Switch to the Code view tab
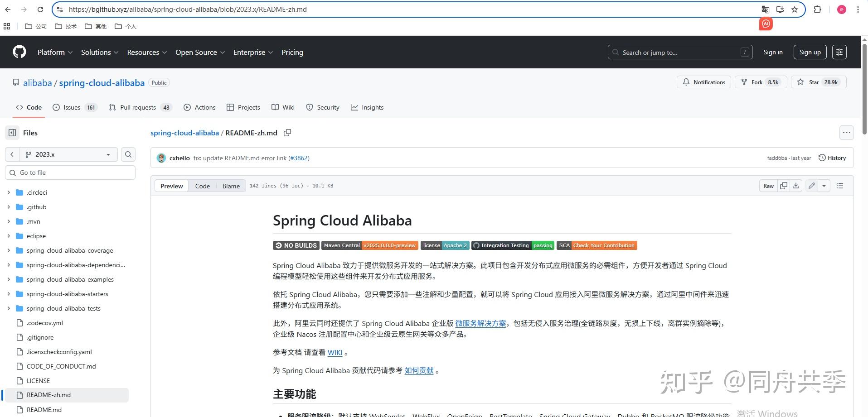 coord(203,186)
